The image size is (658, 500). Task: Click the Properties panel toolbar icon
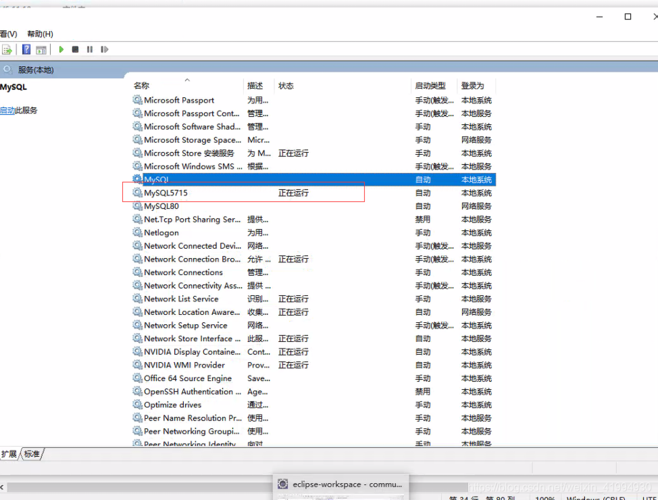point(41,50)
